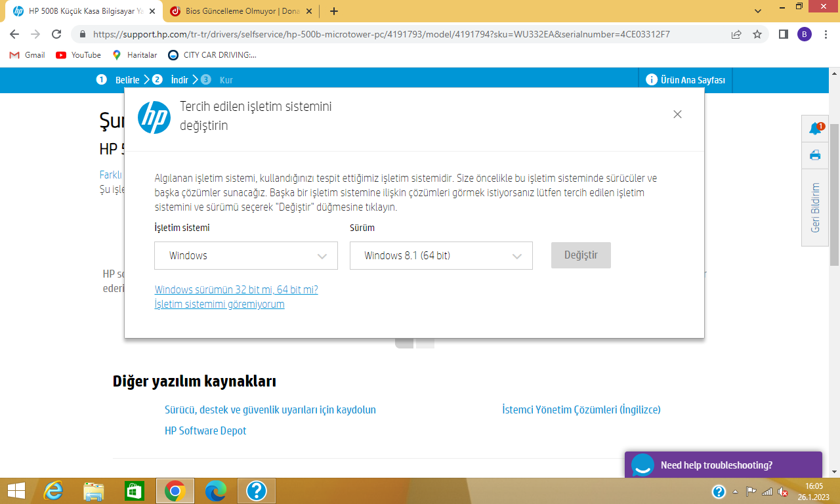The image size is (840, 504).
Task: Open 'İşletim sistemimi göremiyorum' link
Action: (x=219, y=304)
